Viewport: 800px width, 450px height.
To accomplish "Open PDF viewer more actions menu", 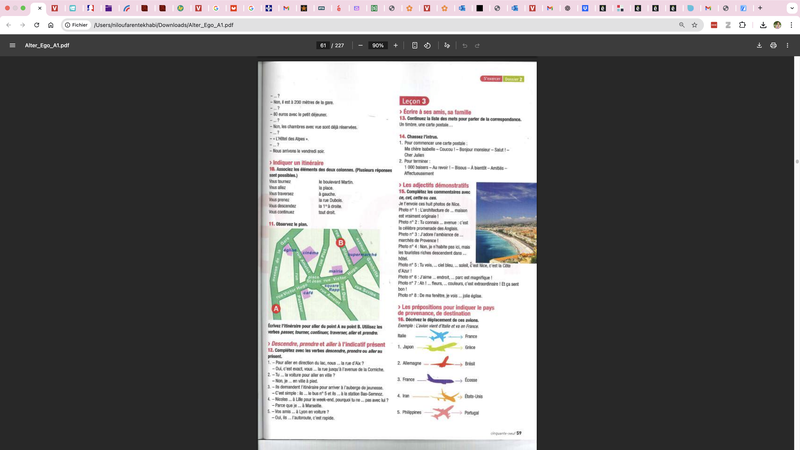I will 787,45.
